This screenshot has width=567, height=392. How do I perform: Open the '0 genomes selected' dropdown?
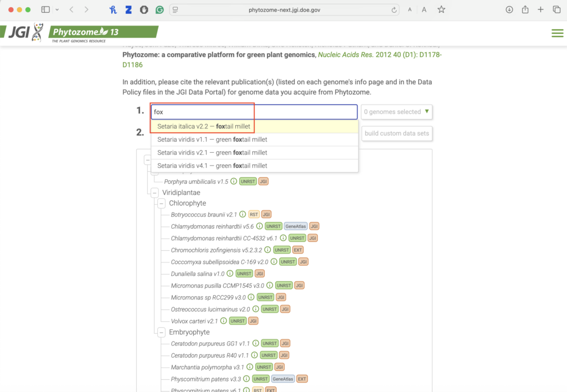pos(396,112)
